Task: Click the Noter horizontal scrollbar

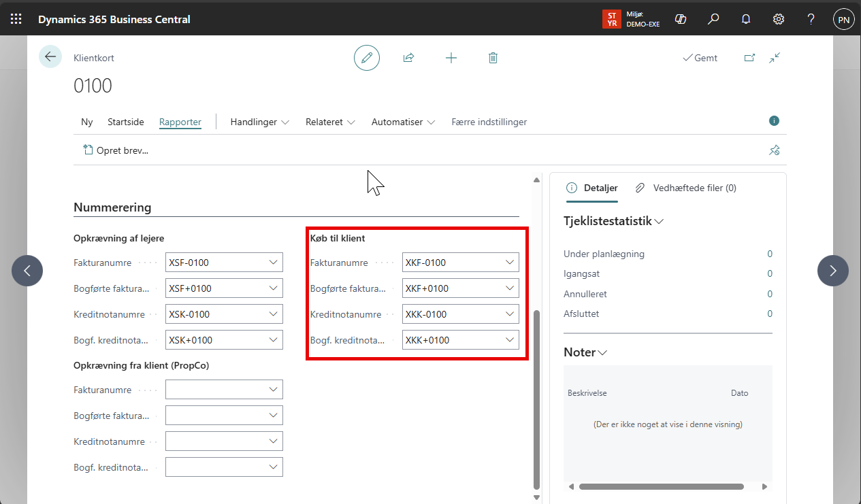Action: tap(660, 486)
